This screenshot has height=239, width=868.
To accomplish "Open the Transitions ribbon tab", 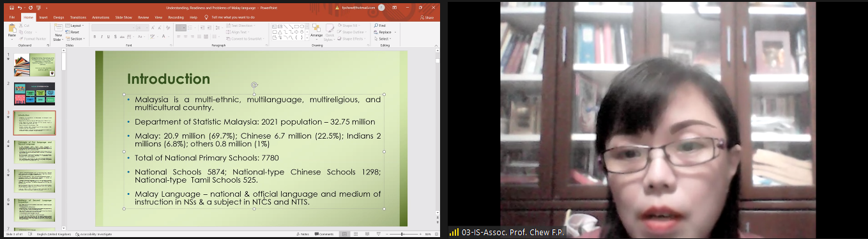I will tap(77, 17).
